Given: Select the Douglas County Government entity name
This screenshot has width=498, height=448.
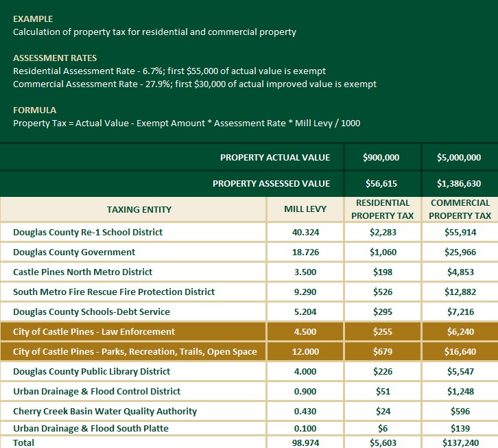Looking at the screenshot, I should (x=74, y=252).
